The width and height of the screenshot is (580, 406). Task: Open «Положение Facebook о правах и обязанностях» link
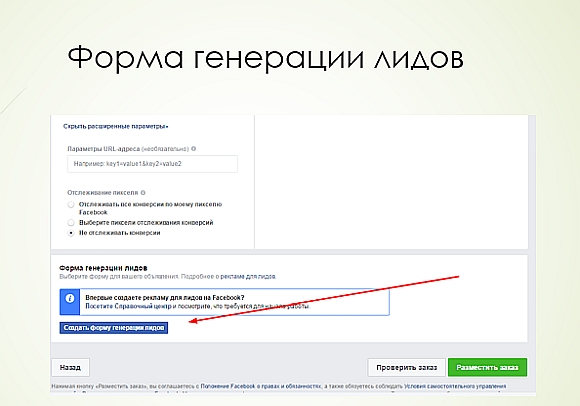click(x=261, y=386)
